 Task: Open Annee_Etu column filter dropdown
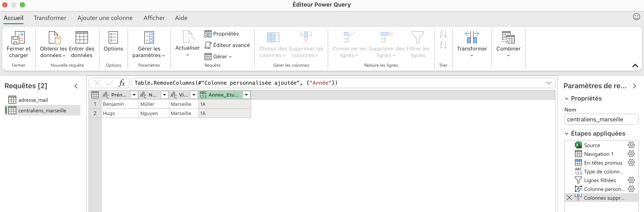[246, 95]
